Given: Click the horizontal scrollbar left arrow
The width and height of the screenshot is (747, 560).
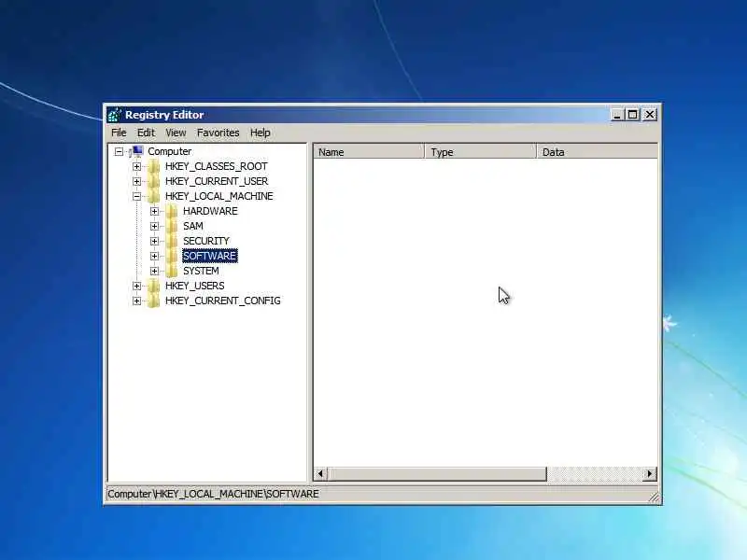Looking at the screenshot, I should tap(320, 474).
